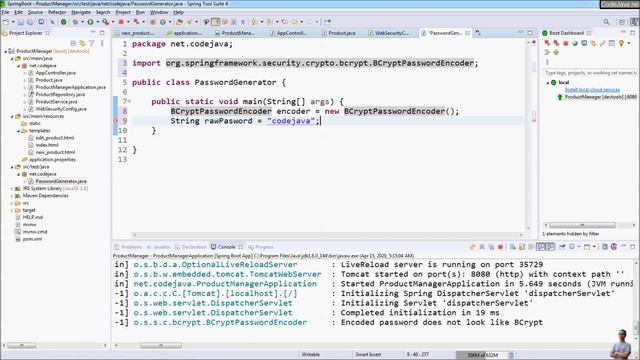Click Open Console icon in Boot Dashboard
This screenshot has width=640, height=360.
tap(584, 43)
